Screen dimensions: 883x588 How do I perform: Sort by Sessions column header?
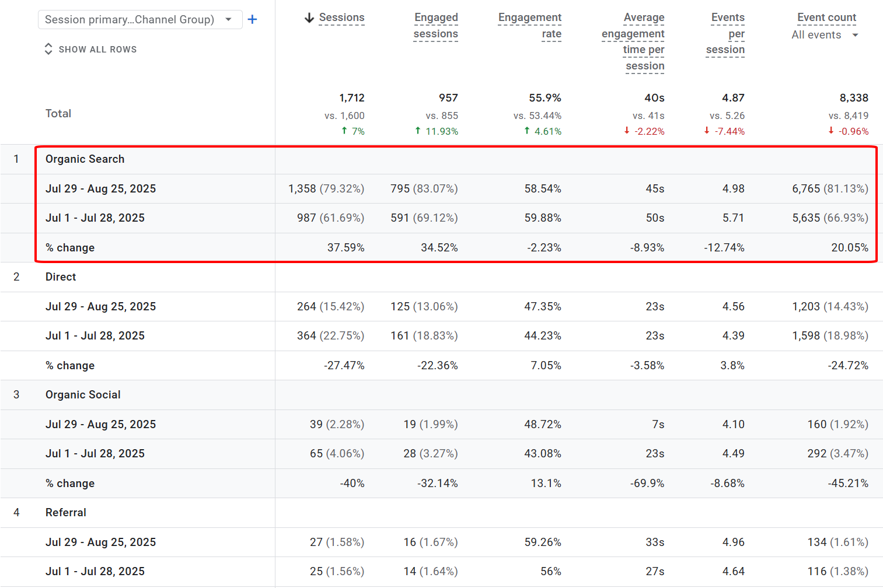[x=341, y=17]
